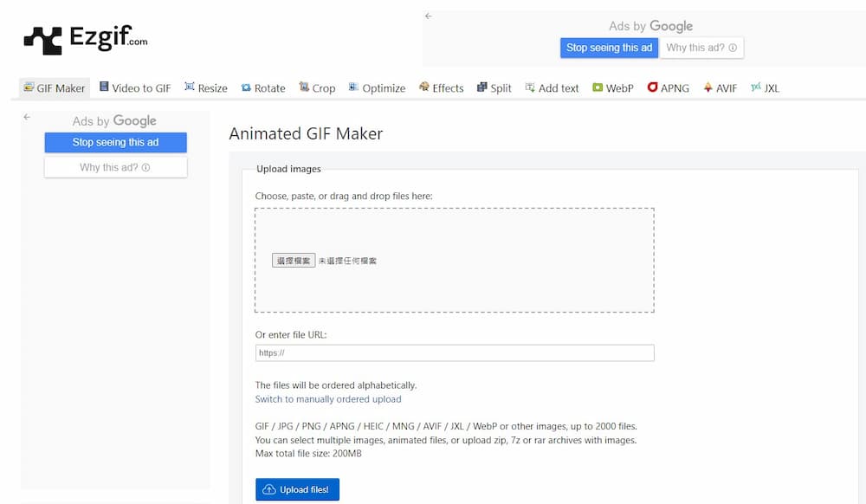
Task: Click 'Upload images' legend text
Action: coord(288,169)
